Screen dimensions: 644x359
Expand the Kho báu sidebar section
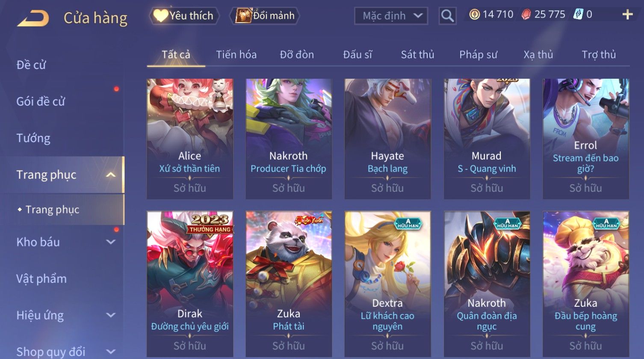(111, 242)
